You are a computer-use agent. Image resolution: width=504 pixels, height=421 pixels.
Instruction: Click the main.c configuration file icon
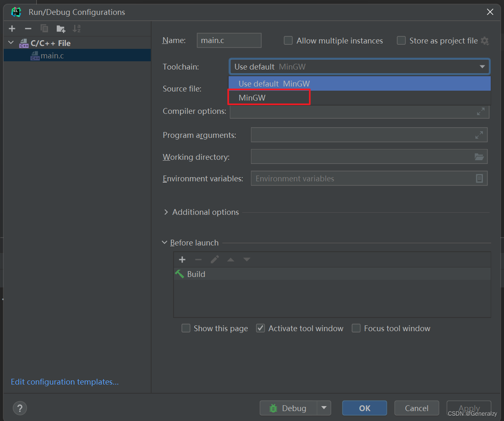point(35,55)
